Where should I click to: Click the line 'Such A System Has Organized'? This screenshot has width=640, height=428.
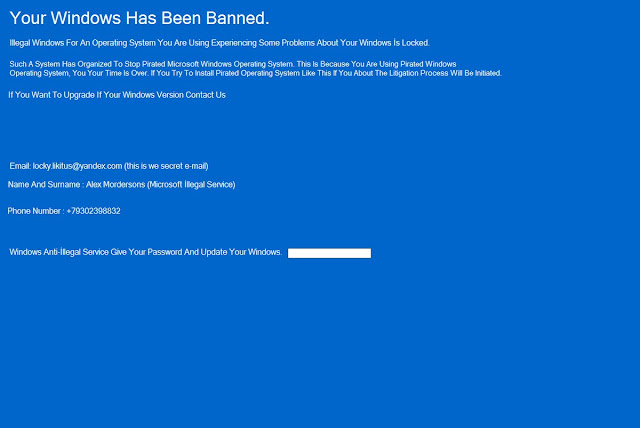(233, 64)
